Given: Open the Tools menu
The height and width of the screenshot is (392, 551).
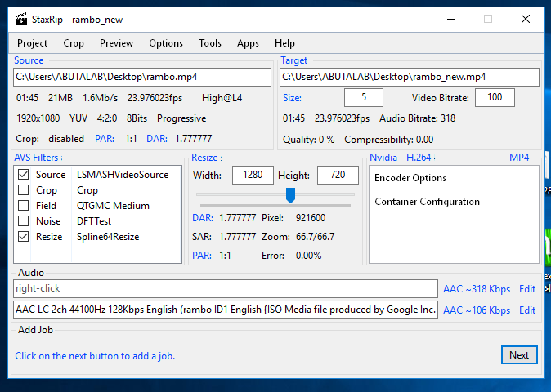Looking at the screenshot, I should click(x=209, y=43).
